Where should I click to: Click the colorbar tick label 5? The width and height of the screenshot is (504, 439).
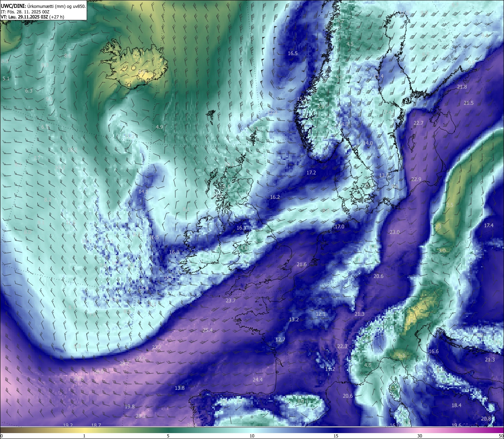[168, 436]
